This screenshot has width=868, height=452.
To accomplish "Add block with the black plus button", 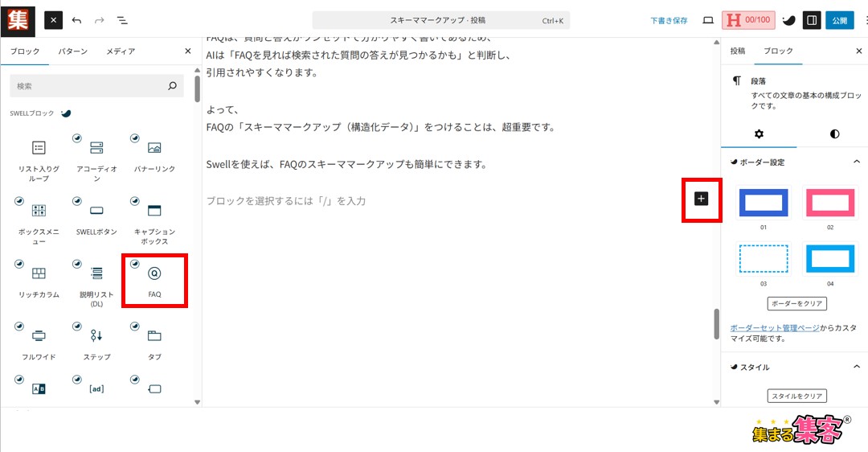I will 701,199.
